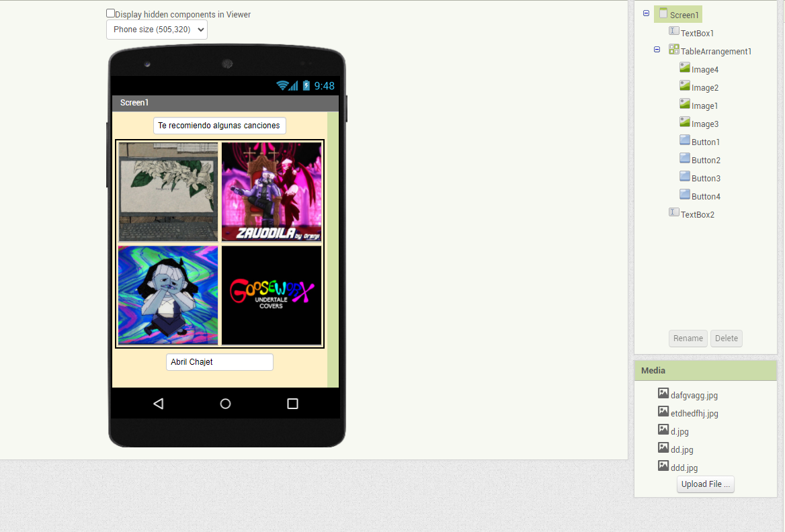Screen dimensions: 785x532
Task: Select the laptop with flowers image
Action: 168,191
